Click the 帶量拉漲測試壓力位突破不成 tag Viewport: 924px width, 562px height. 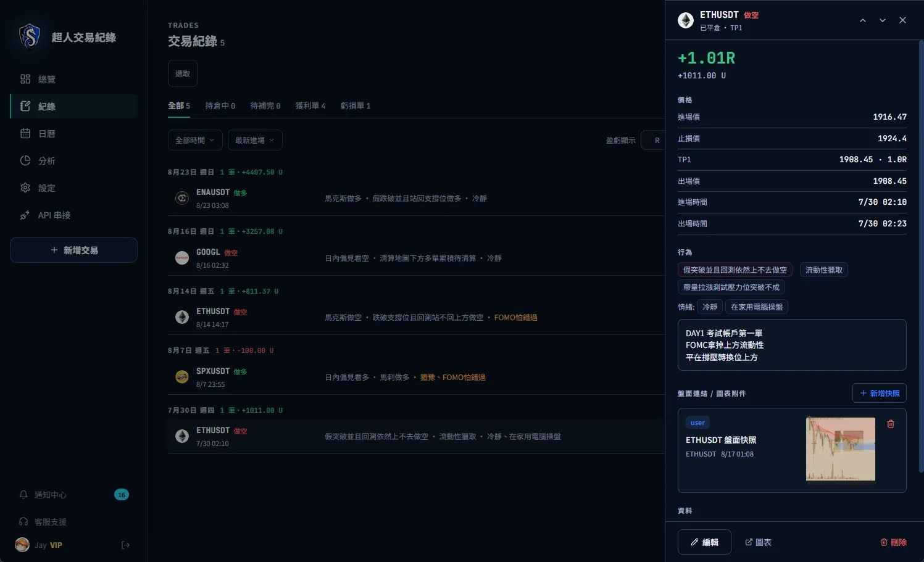point(731,287)
